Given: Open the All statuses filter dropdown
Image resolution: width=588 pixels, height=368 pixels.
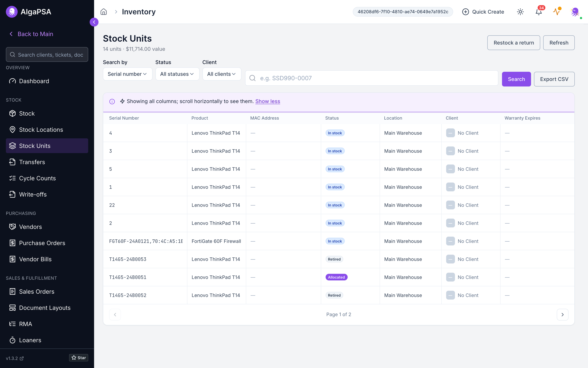Looking at the screenshot, I should pyautogui.click(x=177, y=74).
